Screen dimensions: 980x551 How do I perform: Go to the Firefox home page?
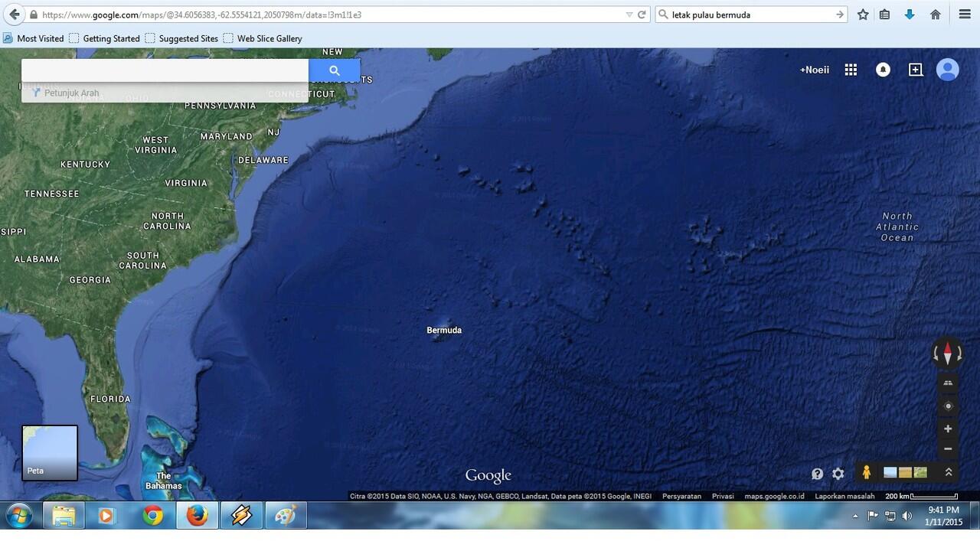(935, 15)
